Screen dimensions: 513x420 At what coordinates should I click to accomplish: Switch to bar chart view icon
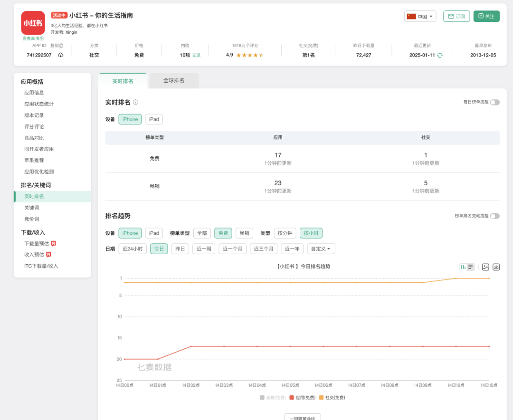pos(463,267)
